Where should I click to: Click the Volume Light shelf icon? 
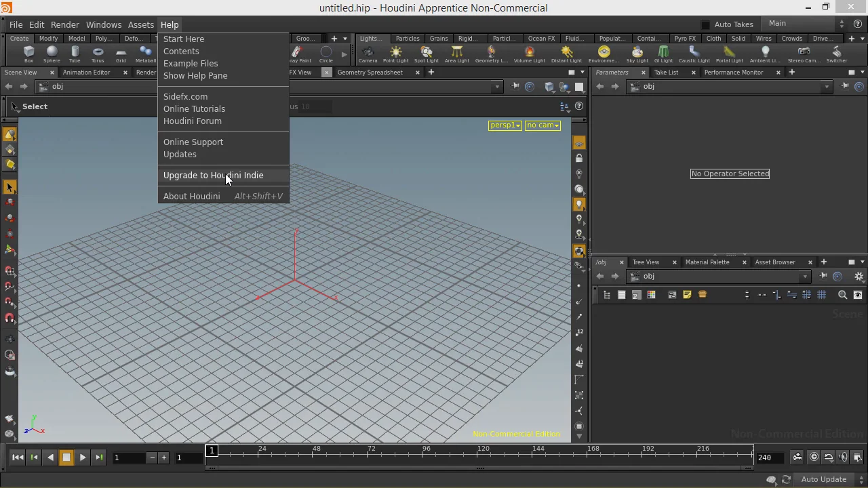pyautogui.click(x=529, y=54)
